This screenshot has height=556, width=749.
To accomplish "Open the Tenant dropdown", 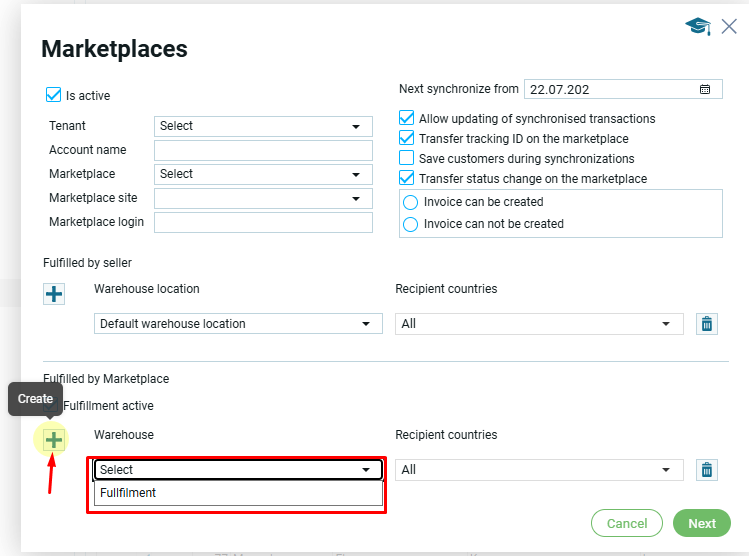I will [263, 126].
